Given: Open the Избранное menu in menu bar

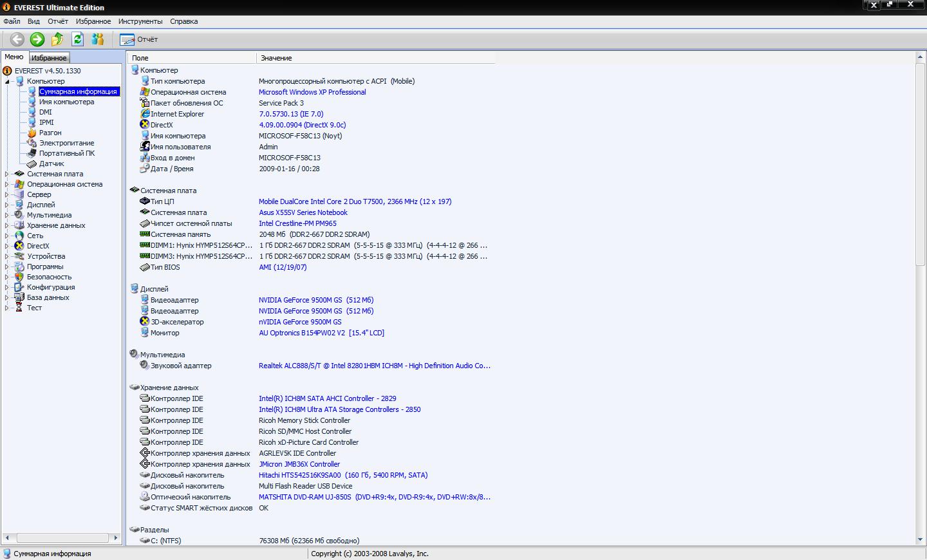Looking at the screenshot, I should point(93,21).
